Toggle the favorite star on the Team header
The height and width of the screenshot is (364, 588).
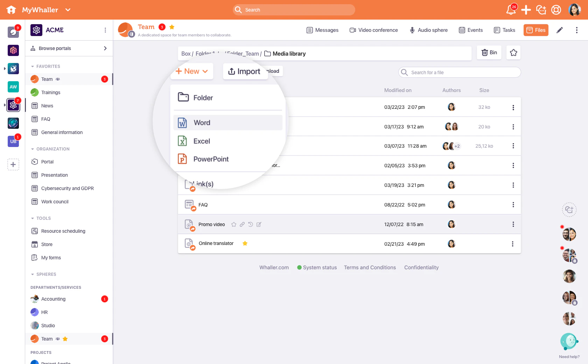[x=172, y=27]
